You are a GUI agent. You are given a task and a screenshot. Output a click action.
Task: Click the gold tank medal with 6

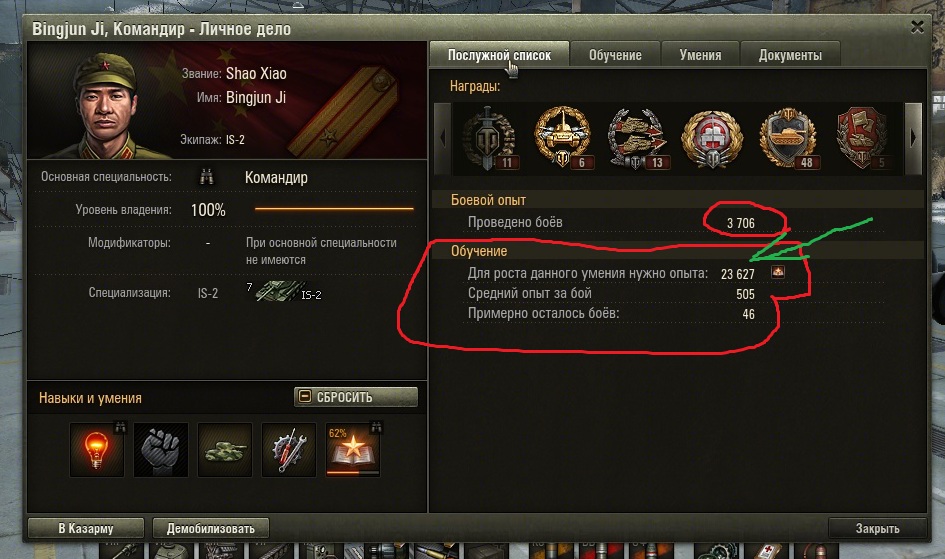[x=563, y=138]
